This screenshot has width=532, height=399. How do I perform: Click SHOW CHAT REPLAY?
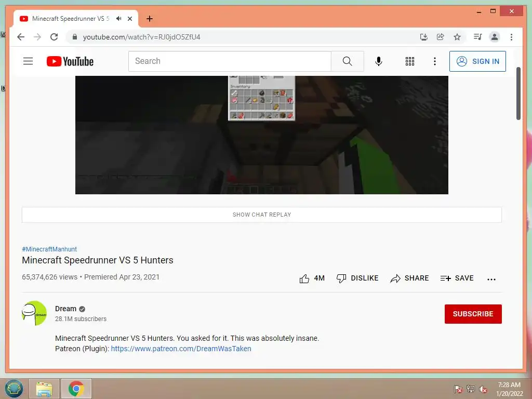[262, 215]
